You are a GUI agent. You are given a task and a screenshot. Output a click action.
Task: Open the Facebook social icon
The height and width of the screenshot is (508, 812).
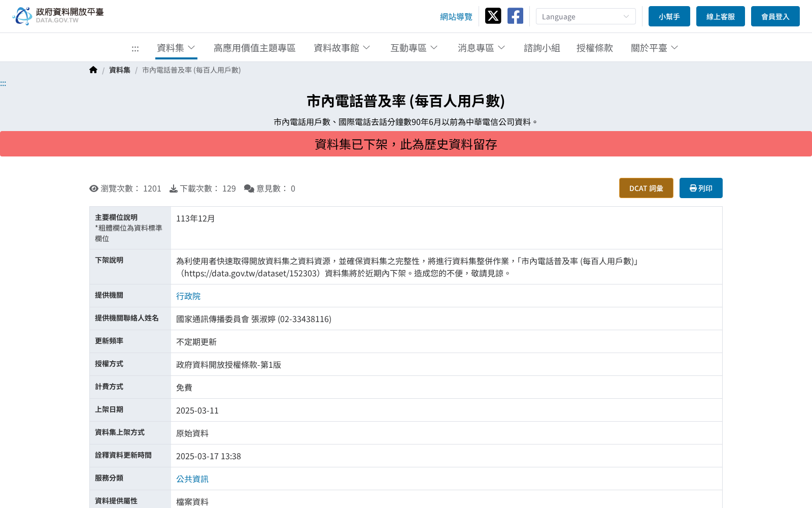pyautogui.click(x=515, y=16)
